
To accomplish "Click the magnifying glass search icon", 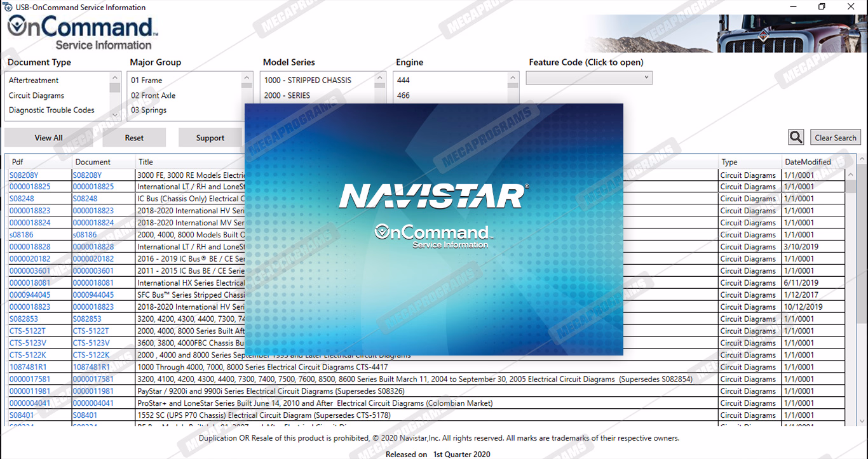I will [796, 137].
